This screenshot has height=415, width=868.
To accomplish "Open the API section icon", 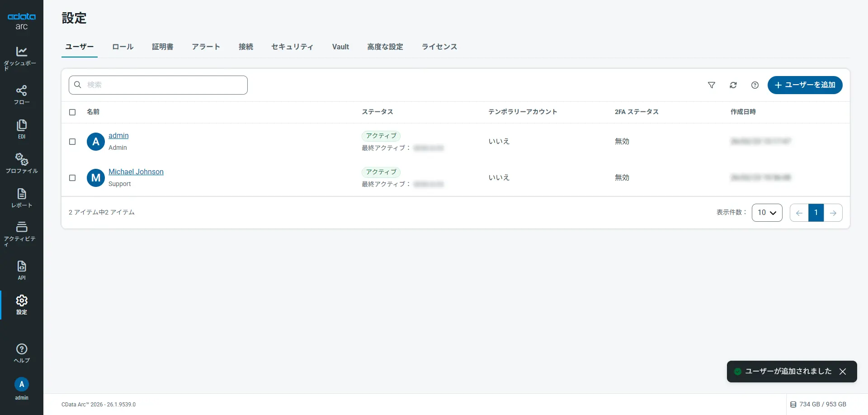I will 21,267.
